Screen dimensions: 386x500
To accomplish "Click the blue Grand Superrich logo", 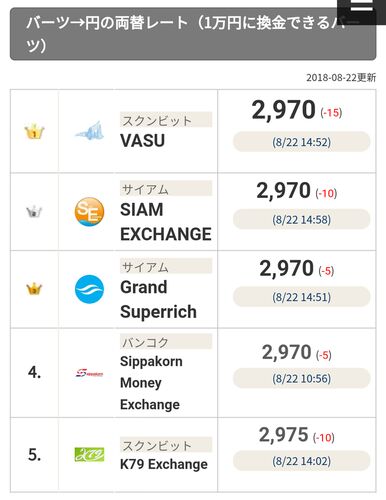I will pos(89,289).
